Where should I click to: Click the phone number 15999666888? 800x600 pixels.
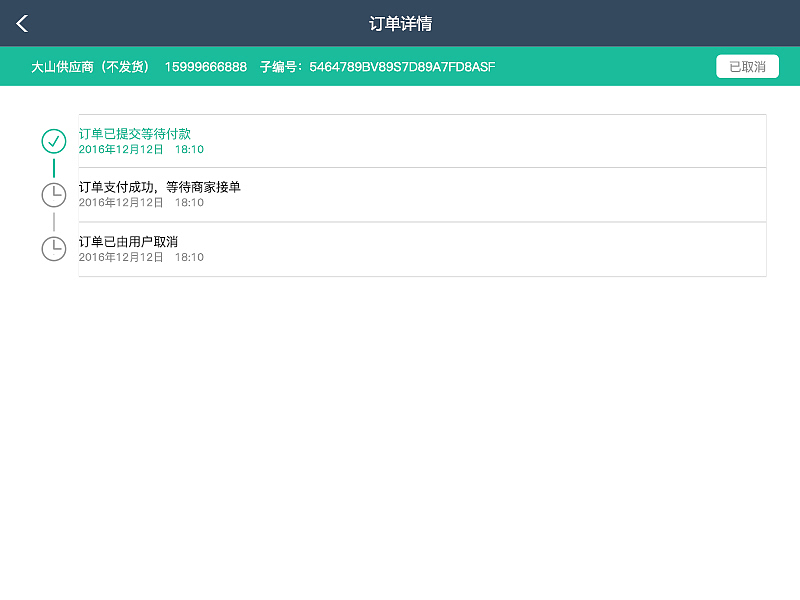pos(206,67)
